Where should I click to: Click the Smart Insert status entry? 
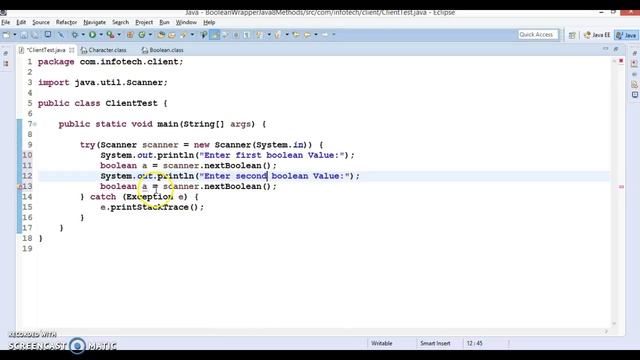coord(435,344)
